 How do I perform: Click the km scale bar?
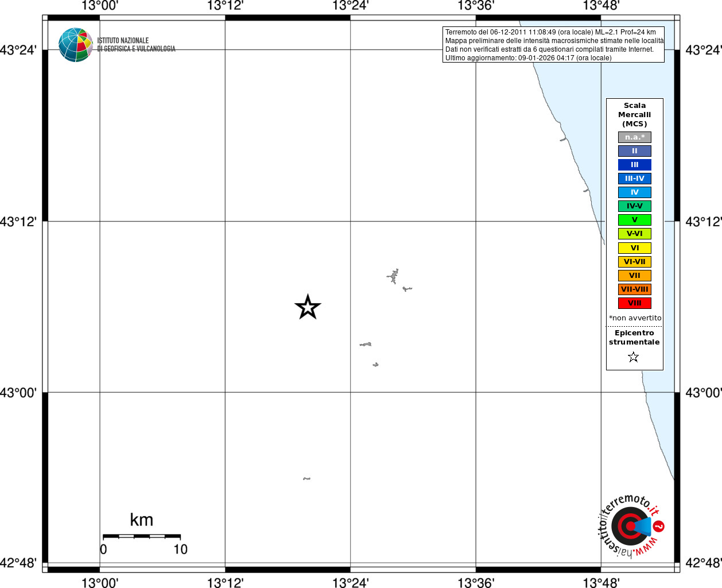[142, 536]
